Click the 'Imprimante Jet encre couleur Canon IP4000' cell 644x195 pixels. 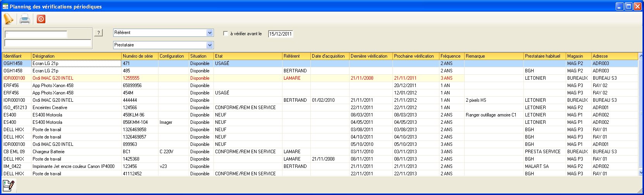[76, 166]
